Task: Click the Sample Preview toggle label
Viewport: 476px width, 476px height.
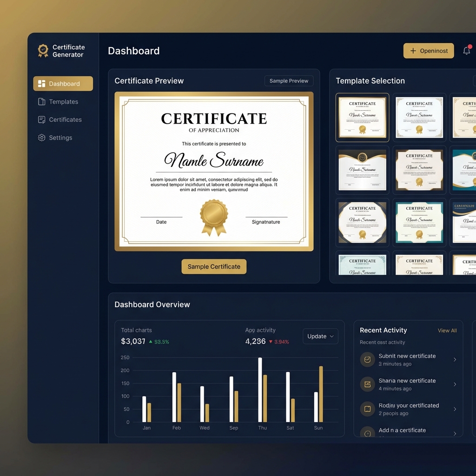Action: pos(289,80)
